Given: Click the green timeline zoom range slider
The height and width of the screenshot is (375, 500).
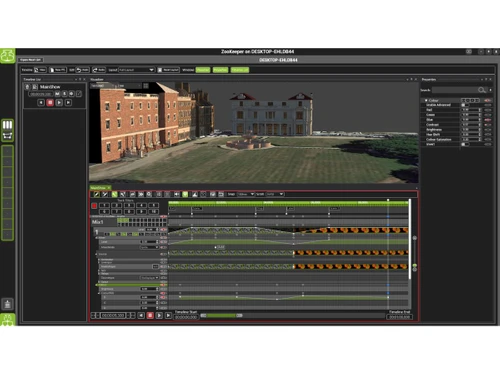Looking at the screenshot, I should 221,315.
